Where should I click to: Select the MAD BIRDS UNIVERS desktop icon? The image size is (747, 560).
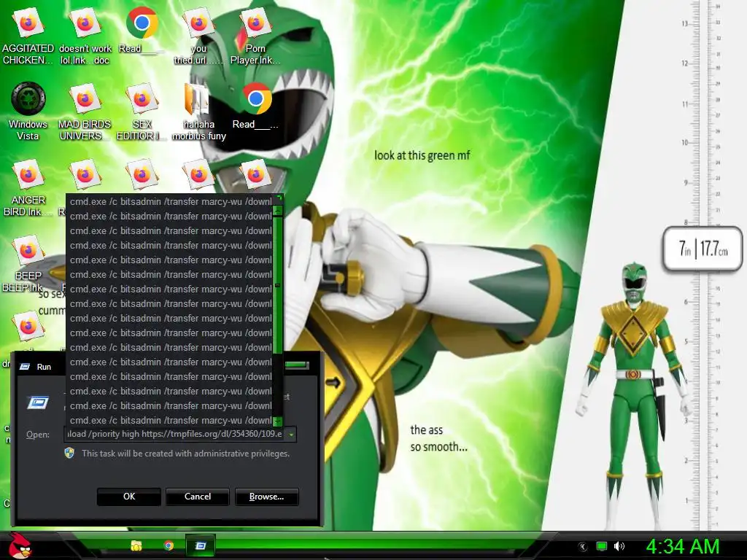coord(85,112)
